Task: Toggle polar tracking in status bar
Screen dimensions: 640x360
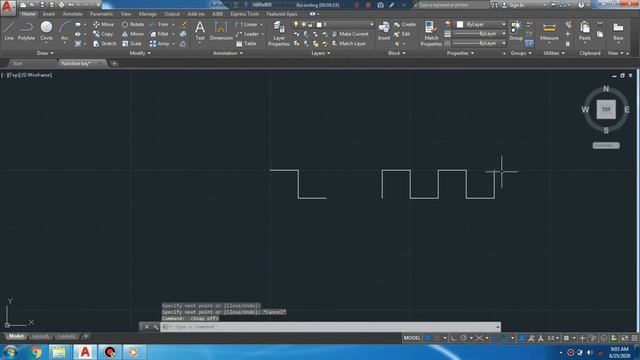Action: point(463,338)
